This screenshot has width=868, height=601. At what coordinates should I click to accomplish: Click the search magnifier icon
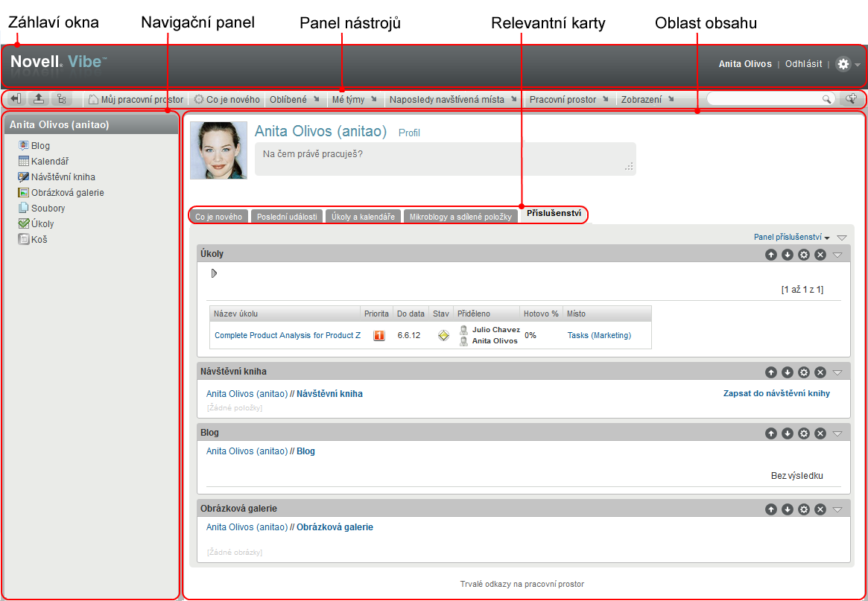[x=826, y=99]
